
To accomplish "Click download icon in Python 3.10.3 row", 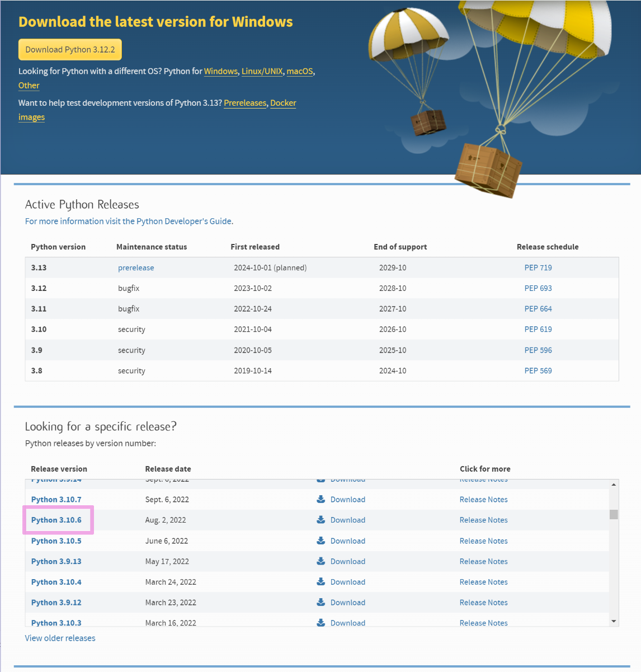I will pyautogui.click(x=321, y=623).
